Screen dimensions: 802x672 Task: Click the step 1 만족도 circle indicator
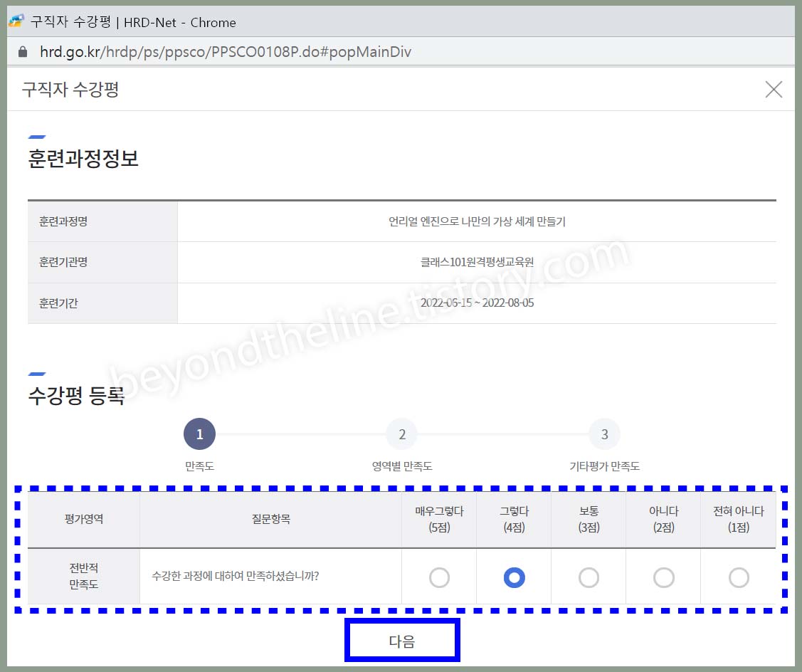pos(199,434)
